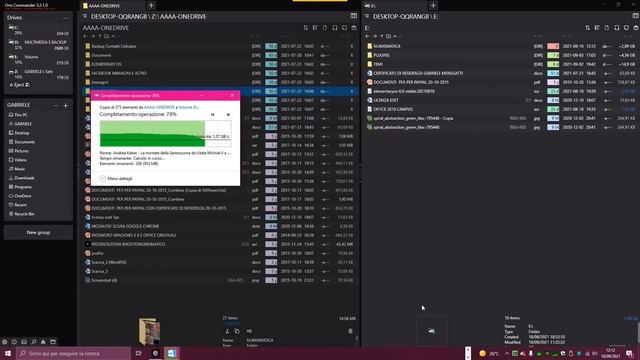The height and width of the screenshot is (360, 640).
Task: Select PRESENTAZIONE BROSTONUMISMATICO file
Action: (220, 244)
